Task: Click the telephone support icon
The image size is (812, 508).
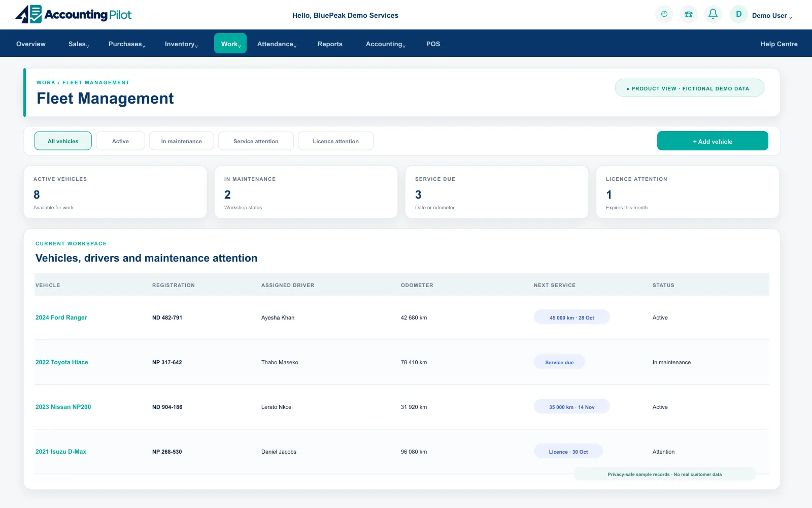Action: click(x=688, y=14)
